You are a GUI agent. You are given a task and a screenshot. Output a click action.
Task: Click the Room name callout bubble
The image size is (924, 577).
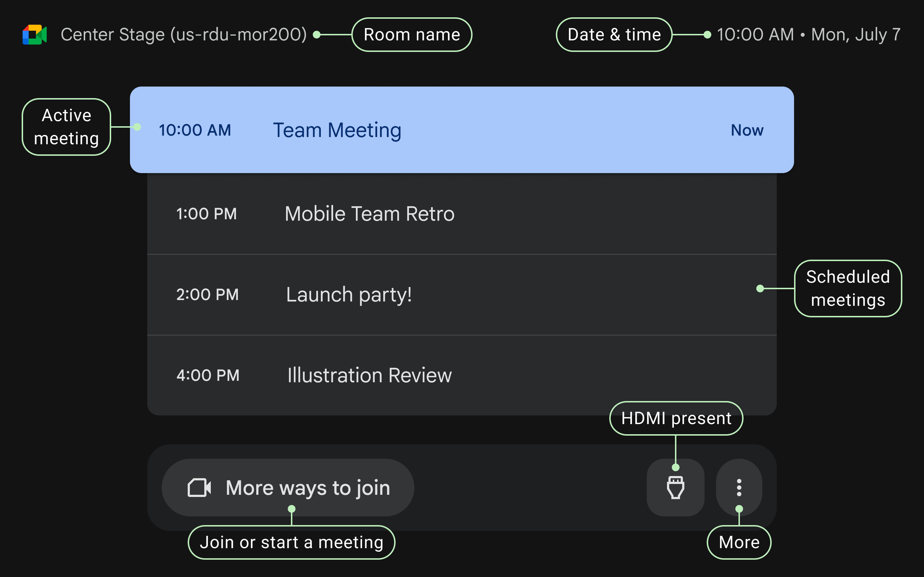click(x=411, y=35)
